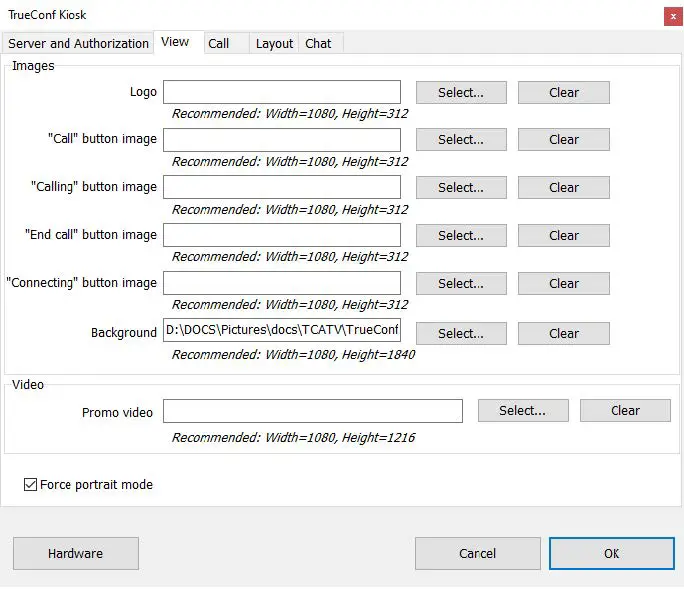This screenshot has width=684, height=589.
Task: Close the TrueConf Kiosk dialog
Action: [x=669, y=16]
